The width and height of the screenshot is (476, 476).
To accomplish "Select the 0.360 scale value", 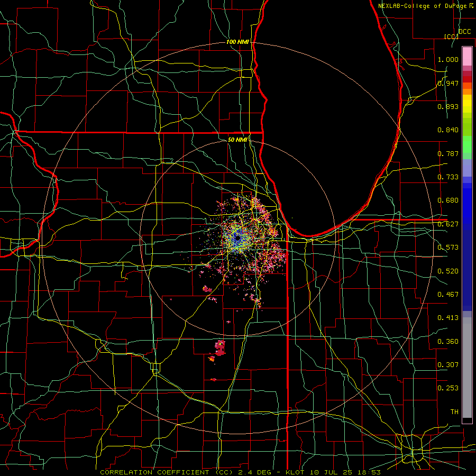I will [448, 342].
